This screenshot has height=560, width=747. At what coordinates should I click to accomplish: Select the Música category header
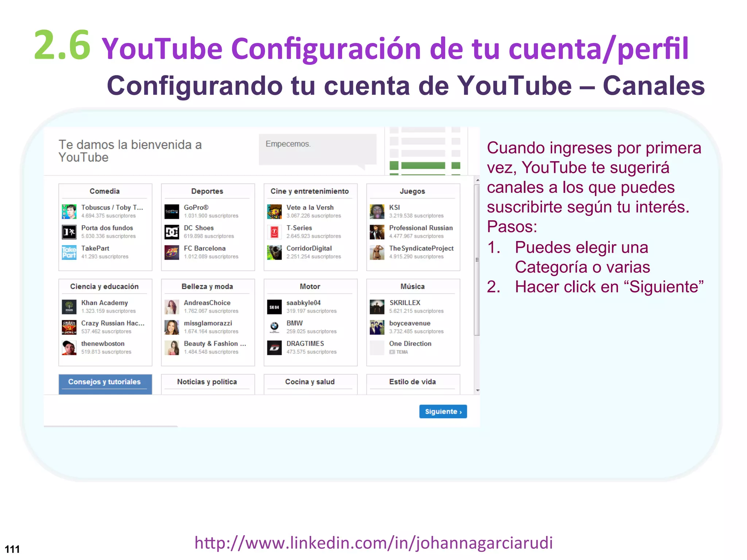coord(413,287)
